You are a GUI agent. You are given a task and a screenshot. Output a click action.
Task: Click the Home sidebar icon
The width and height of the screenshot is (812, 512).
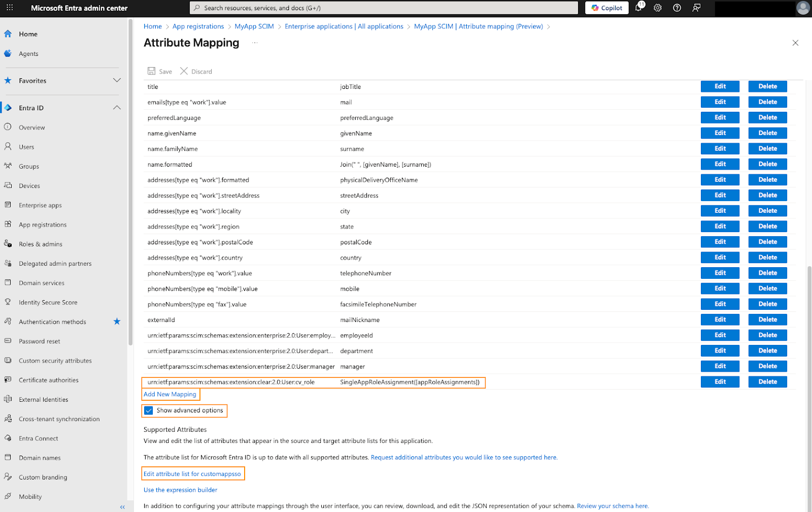(x=8, y=34)
